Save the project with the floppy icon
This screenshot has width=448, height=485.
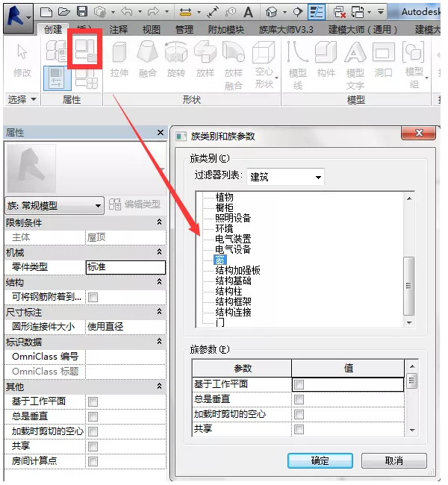pos(82,12)
